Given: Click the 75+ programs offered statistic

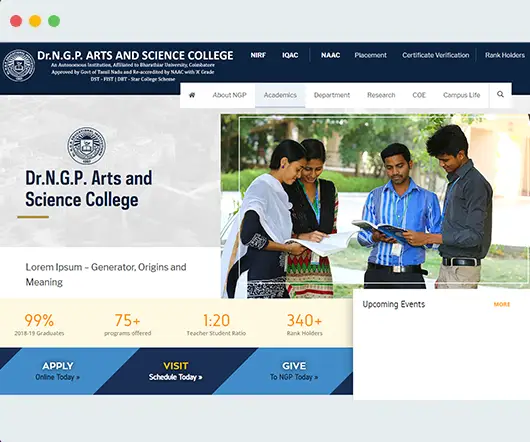Looking at the screenshot, I should 127,324.
